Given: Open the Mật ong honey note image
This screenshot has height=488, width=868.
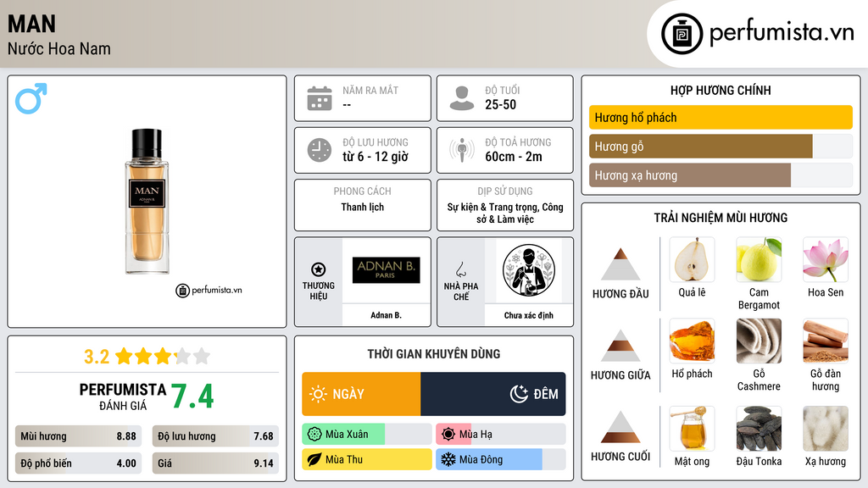Looking at the screenshot, I should 692,428.
